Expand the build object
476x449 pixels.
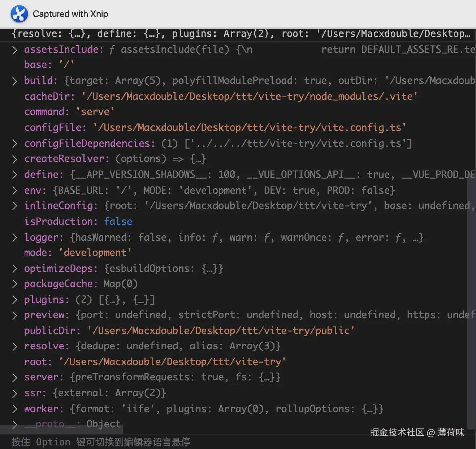point(14,81)
